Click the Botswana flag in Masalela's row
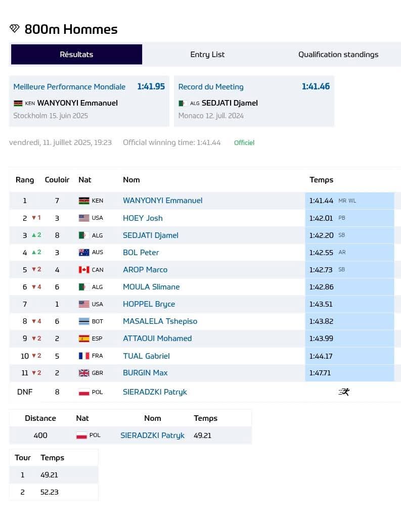This screenshot has width=401, height=532. [x=84, y=321]
